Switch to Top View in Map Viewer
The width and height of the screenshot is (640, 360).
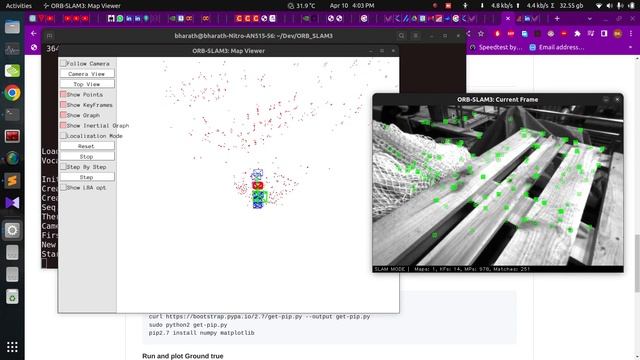[87, 84]
